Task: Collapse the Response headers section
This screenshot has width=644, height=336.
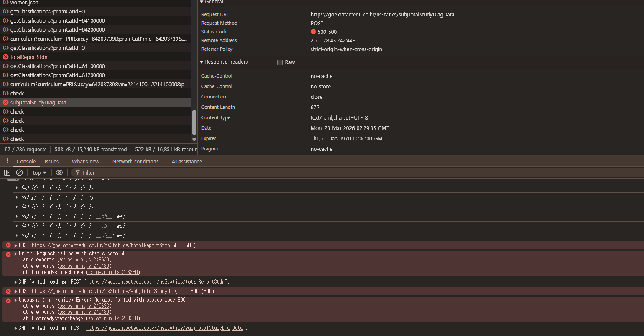Action: [x=202, y=62]
